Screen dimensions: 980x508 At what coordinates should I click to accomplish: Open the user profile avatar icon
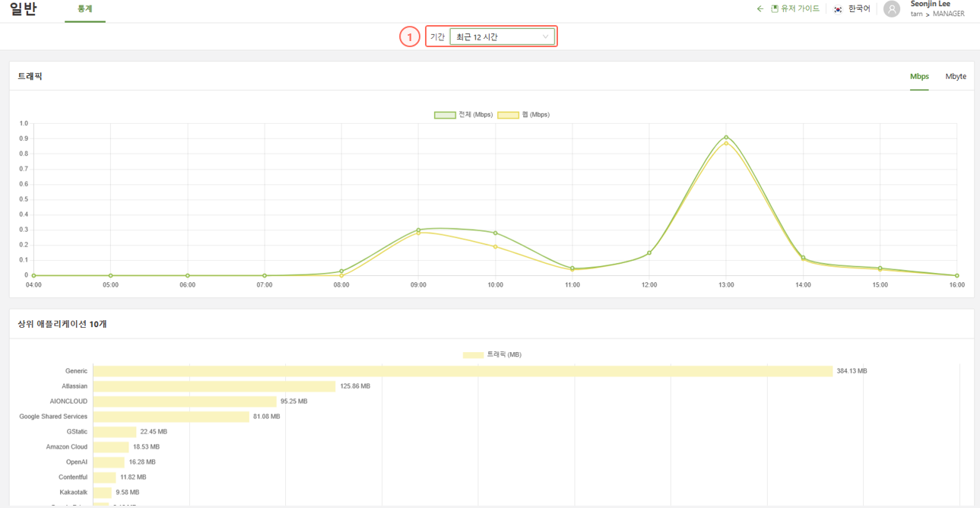click(x=892, y=8)
